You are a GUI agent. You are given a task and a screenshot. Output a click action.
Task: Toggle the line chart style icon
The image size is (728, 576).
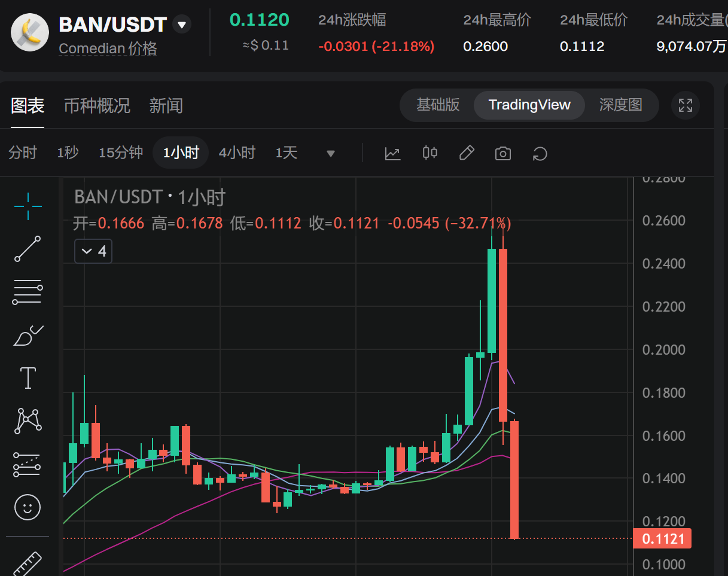coord(392,153)
